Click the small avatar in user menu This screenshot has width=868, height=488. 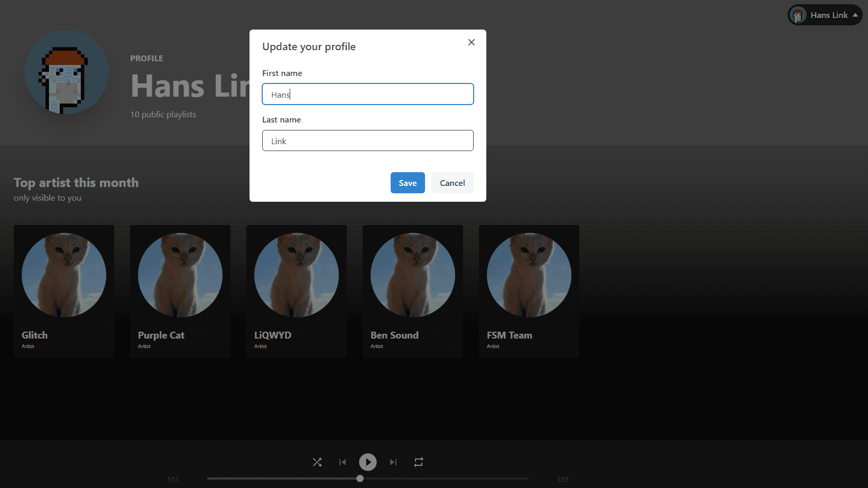(x=798, y=15)
